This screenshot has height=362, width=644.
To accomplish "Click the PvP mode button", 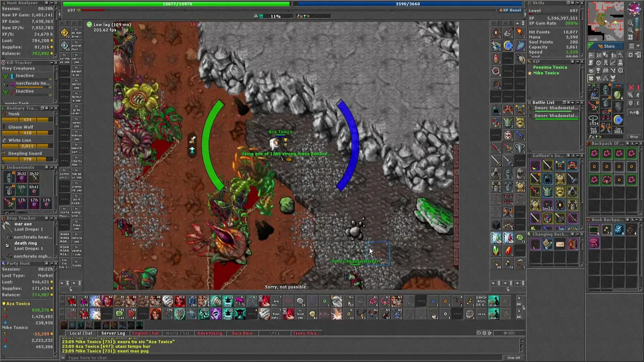I will [634, 112].
